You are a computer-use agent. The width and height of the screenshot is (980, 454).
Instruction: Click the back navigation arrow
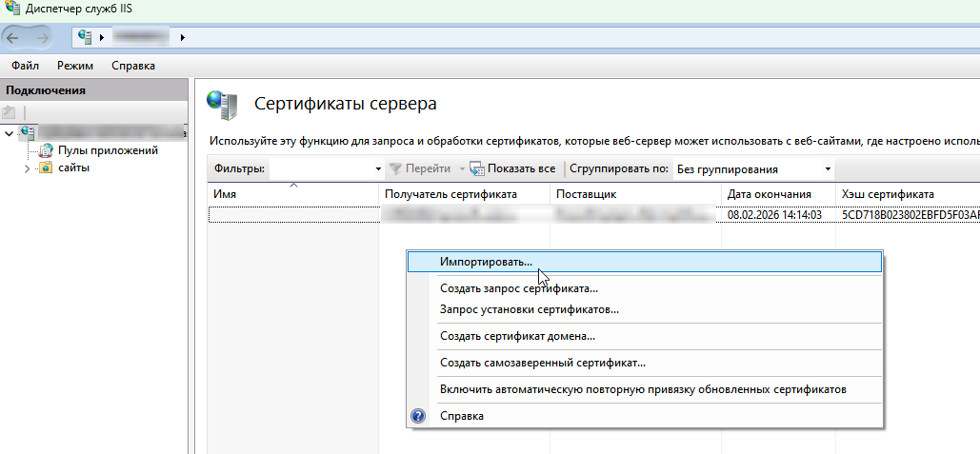14,37
